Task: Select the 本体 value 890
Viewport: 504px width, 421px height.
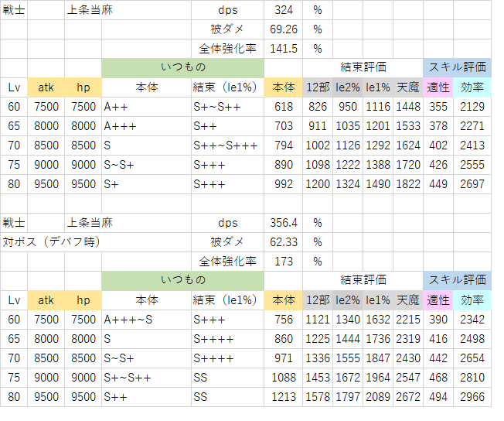Action: click(x=283, y=165)
